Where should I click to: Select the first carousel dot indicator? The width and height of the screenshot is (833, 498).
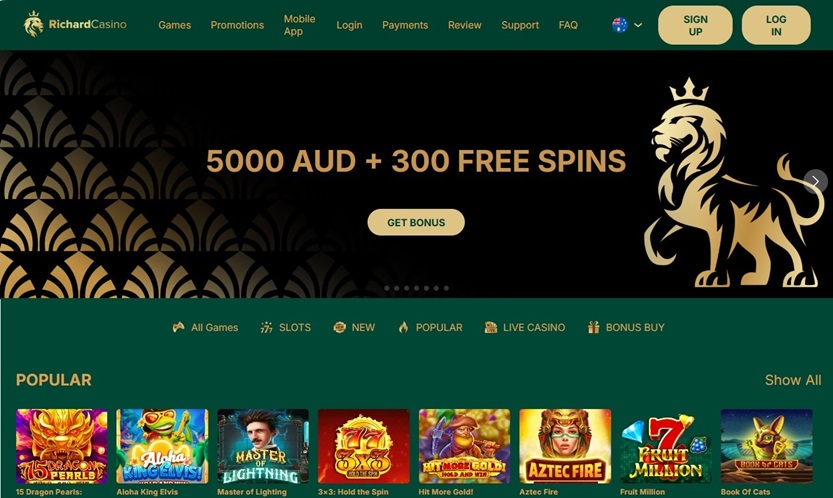click(387, 288)
